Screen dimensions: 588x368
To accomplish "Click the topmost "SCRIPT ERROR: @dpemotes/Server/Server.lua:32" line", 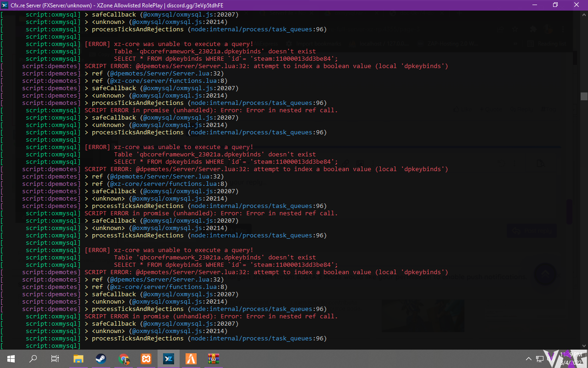I will point(266,66).
